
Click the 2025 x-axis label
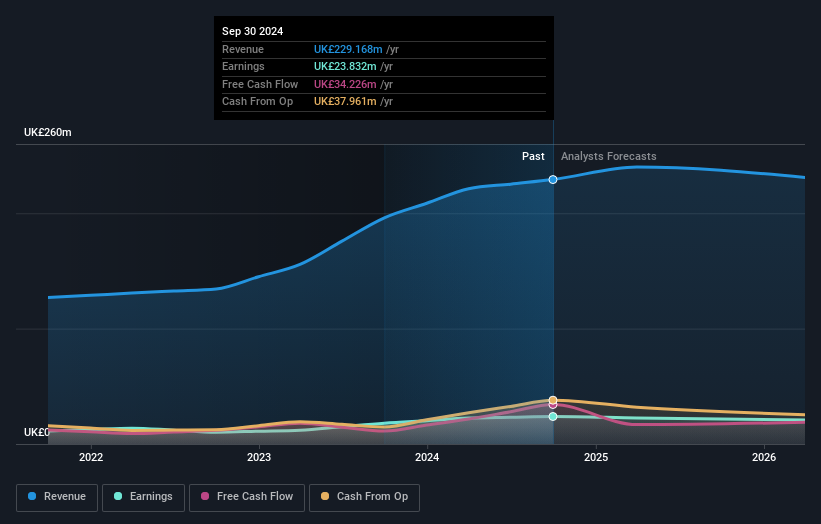[x=596, y=457]
